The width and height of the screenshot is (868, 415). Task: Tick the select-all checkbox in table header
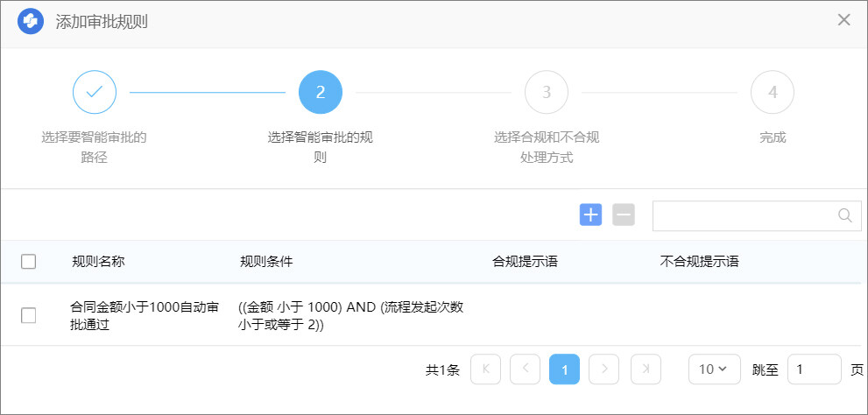pyautogui.click(x=29, y=261)
